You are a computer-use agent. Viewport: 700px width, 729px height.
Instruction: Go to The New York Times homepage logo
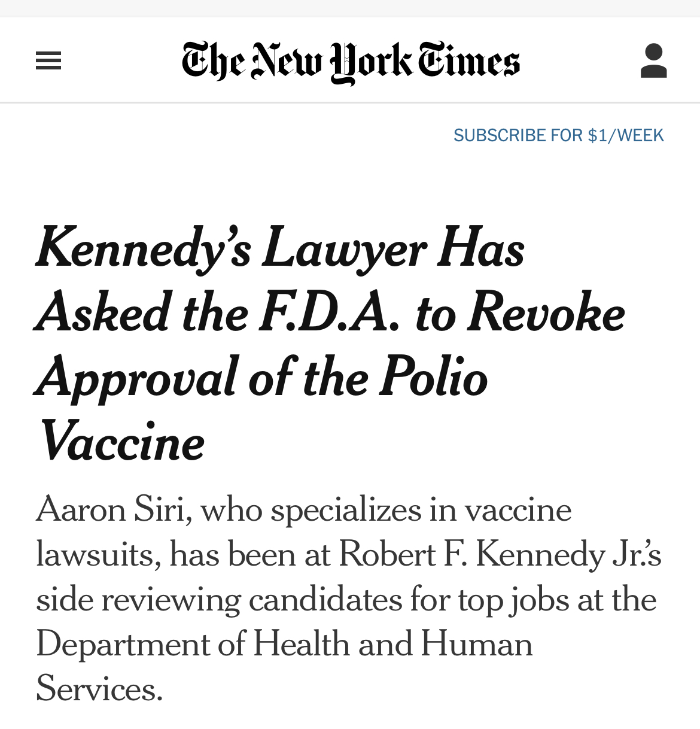click(351, 62)
